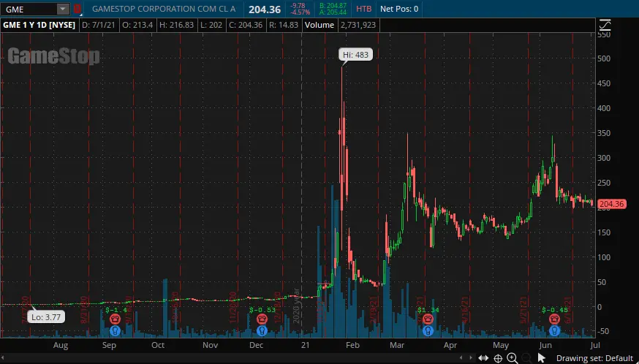Viewport: 639px width, 364px height.
Task: Click the December earnings lightbulb icon
Action: click(262, 330)
